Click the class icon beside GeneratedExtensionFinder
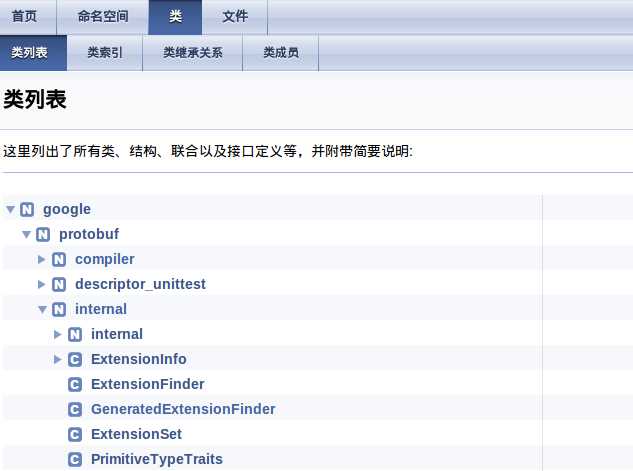The image size is (633, 471). pos(75,410)
